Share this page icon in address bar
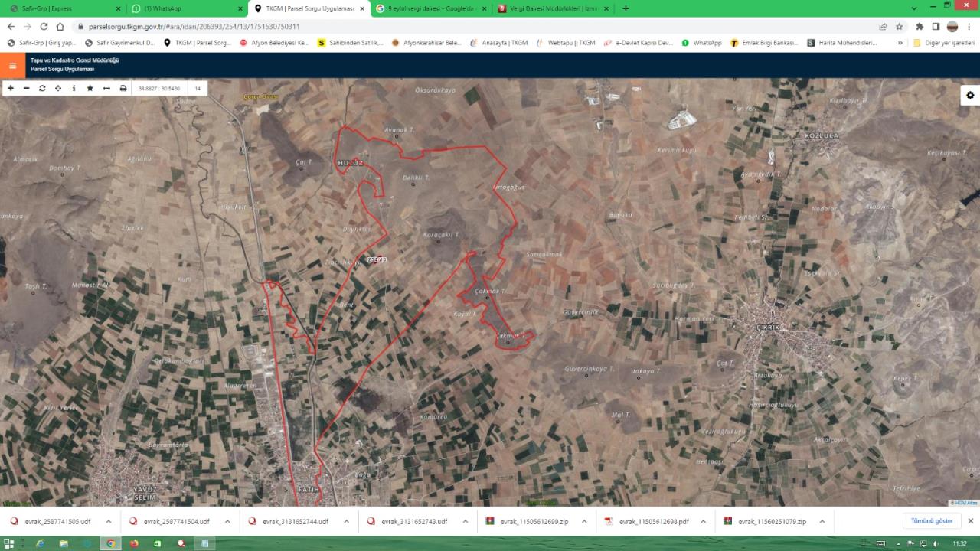980x551 pixels. click(x=883, y=26)
